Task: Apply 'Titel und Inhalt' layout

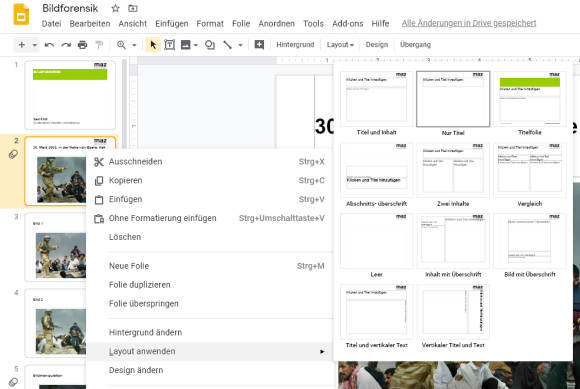Action: (x=376, y=104)
